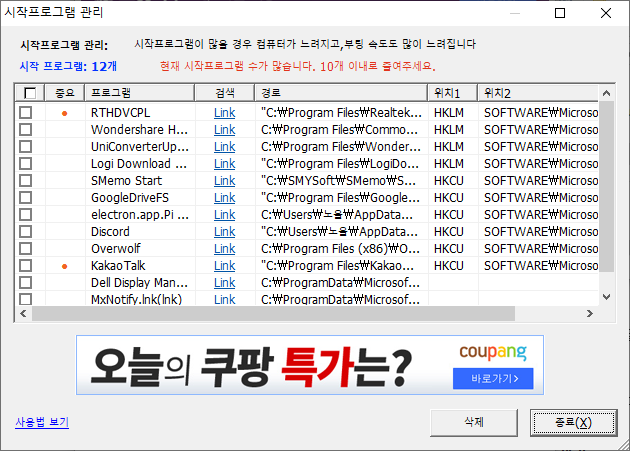Toggle the select-all checkbox in header
Screen dimensions: 630x451
pos(30,93)
